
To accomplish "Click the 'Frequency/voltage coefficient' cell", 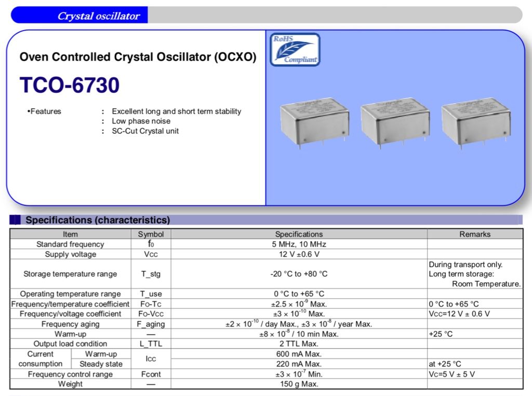I will pos(70,314).
